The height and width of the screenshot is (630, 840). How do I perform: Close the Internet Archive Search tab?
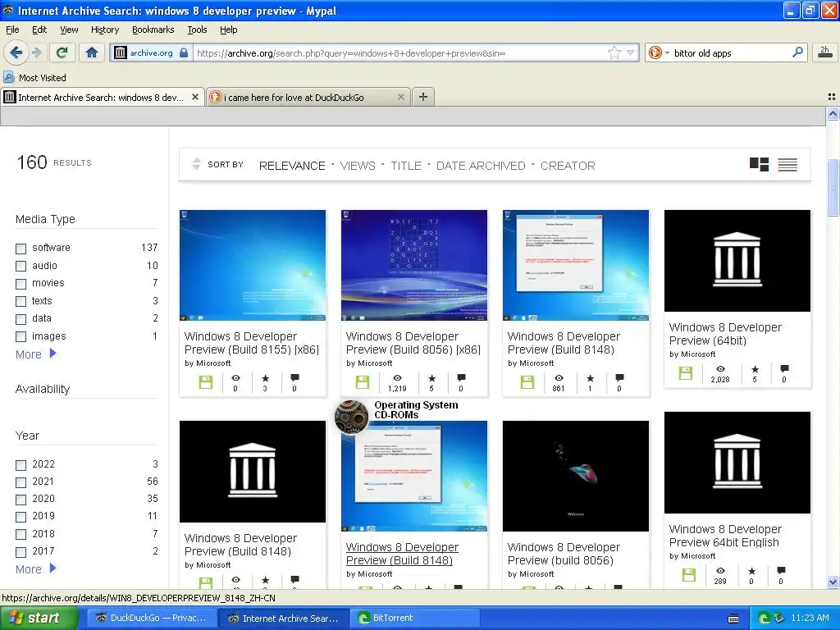tap(195, 97)
